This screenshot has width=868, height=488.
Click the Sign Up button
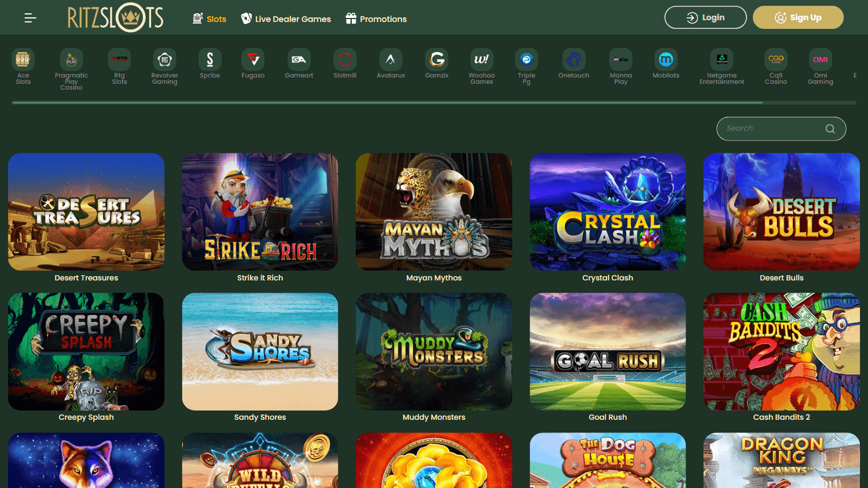pos(798,17)
